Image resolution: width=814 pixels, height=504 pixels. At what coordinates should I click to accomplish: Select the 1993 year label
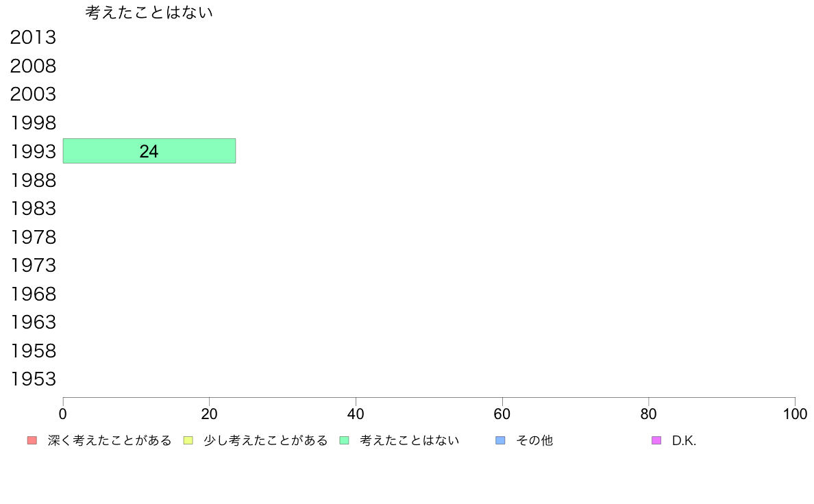click(x=33, y=151)
